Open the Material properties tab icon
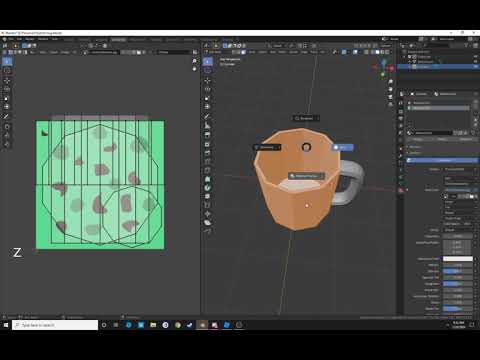The height and width of the screenshot is (360, 480). coord(401,190)
